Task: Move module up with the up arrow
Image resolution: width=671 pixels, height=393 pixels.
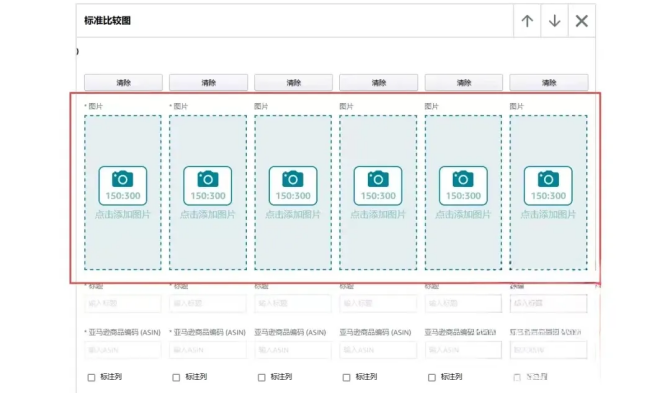Action: coord(527,21)
